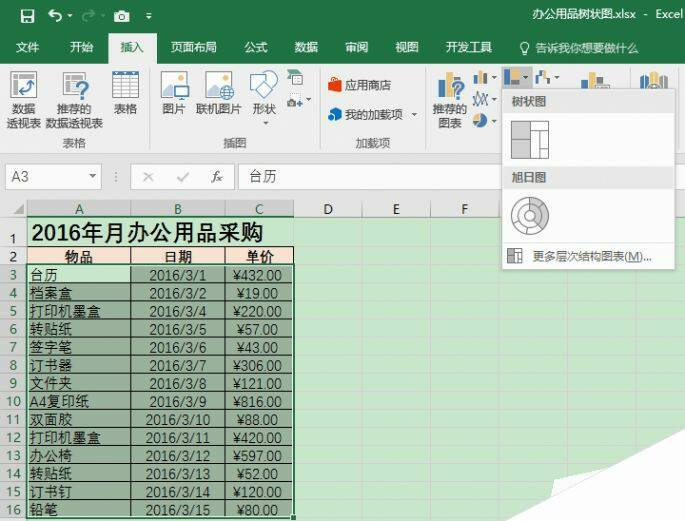The height and width of the screenshot is (521, 685).
Task: Insert 联机图片 online pictures
Action: [x=219, y=93]
